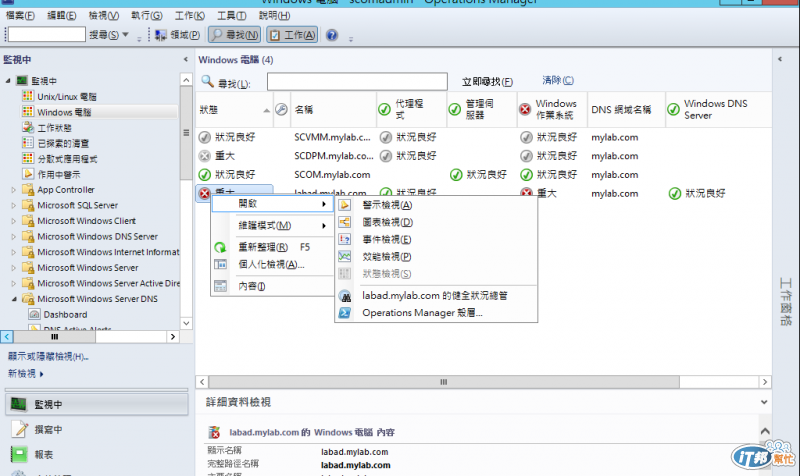Image resolution: width=800 pixels, height=476 pixels.
Task: Click the toolbar search input box
Action: pos(47,35)
